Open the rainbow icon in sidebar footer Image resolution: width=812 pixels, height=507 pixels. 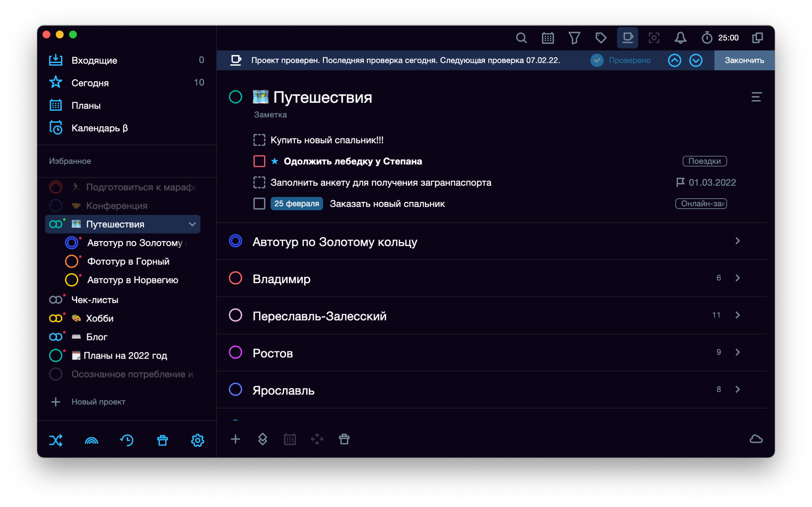[x=91, y=440]
